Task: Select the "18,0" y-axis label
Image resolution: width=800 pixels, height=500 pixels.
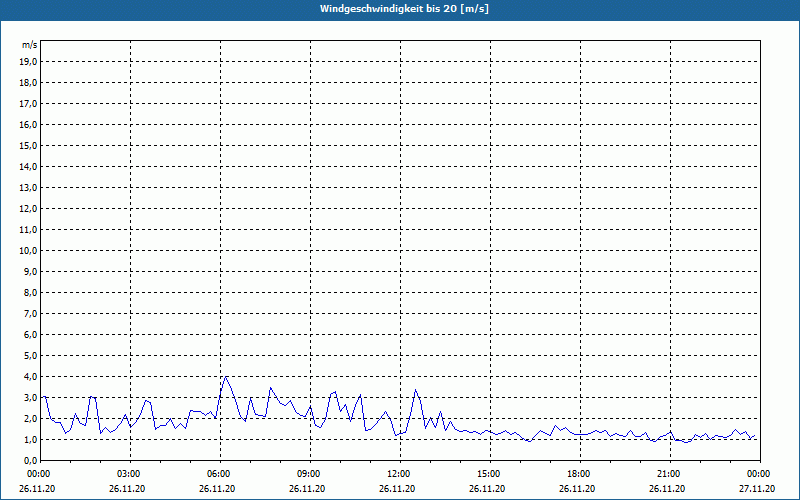Action: click(x=28, y=83)
